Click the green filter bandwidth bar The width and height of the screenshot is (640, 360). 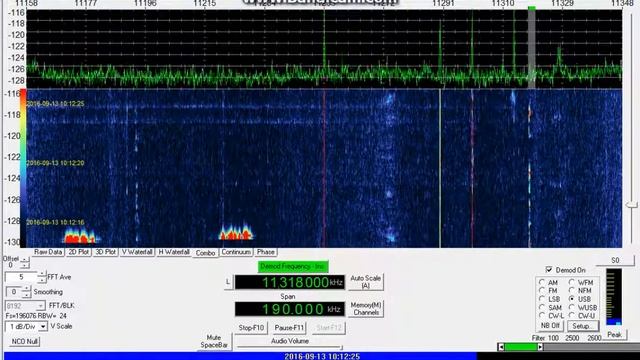coord(521,347)
